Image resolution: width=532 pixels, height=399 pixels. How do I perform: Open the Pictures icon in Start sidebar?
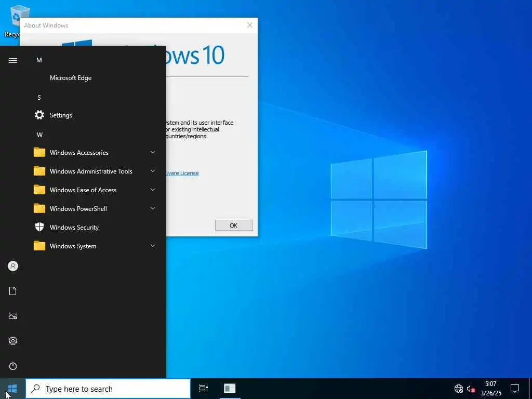13,316
